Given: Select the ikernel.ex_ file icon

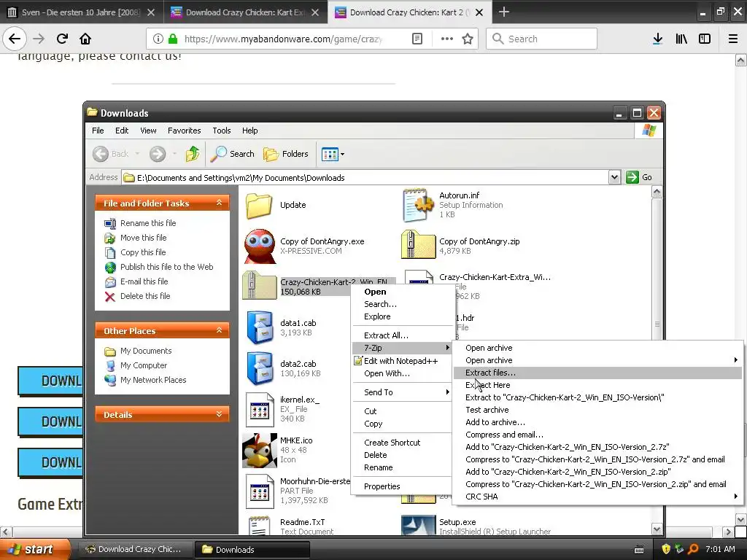Looking at the screenshot, I should click(260, 410).
